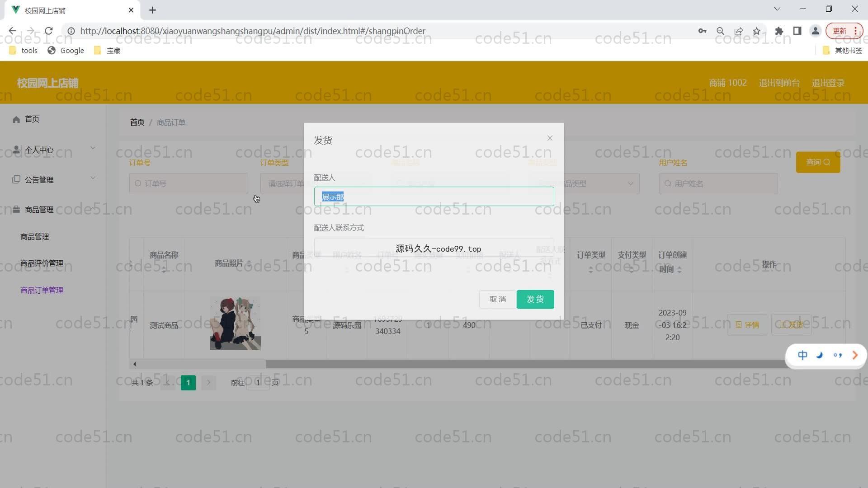Click the 查询 search button
The height and width of the screenshot is (488, 868).
coord(818,162)
